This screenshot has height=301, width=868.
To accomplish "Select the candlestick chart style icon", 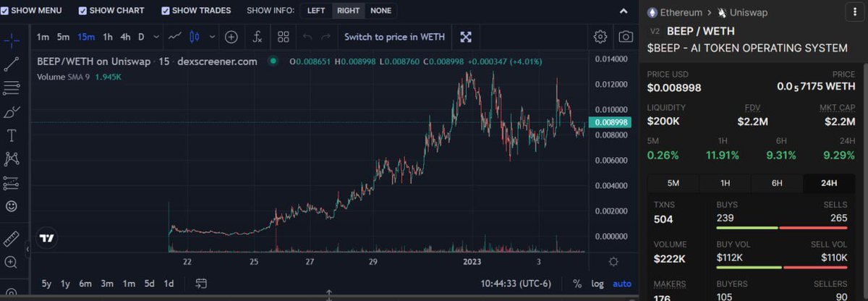I will [194, 36].
